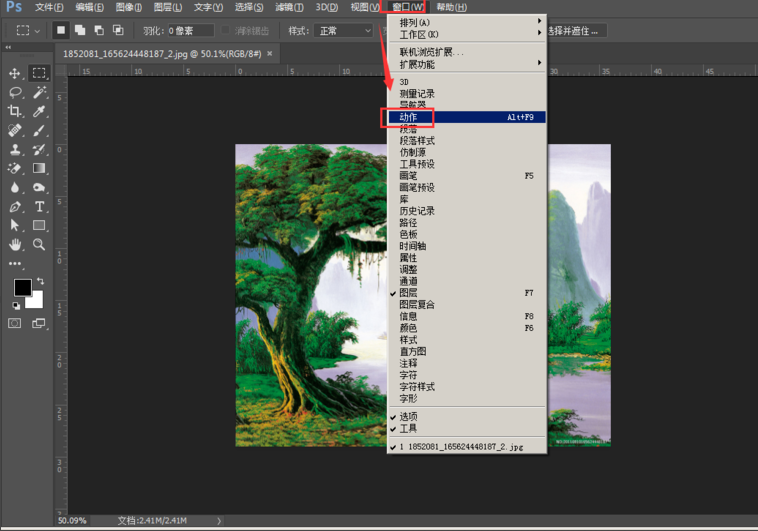Viewport: 758px width, 531px height.
Task: Click the 羽化 feather input field
Action: (x=189, y=31)
